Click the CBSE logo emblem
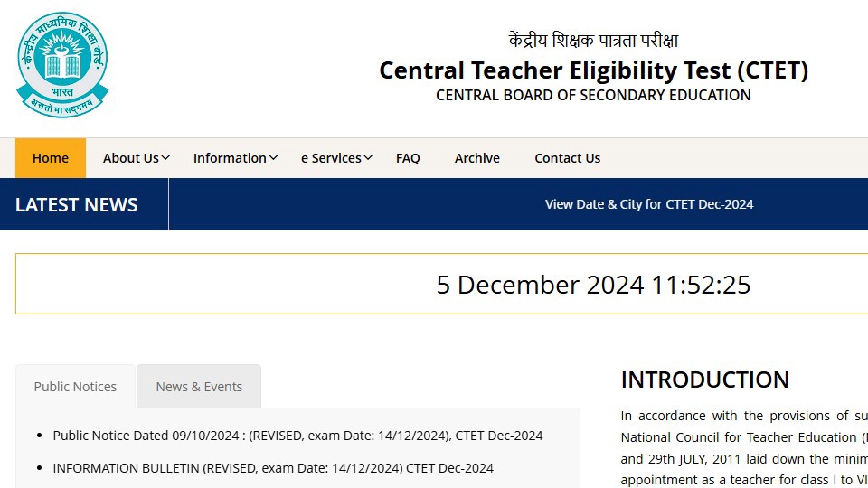868x488 pixels. point(62,65)
